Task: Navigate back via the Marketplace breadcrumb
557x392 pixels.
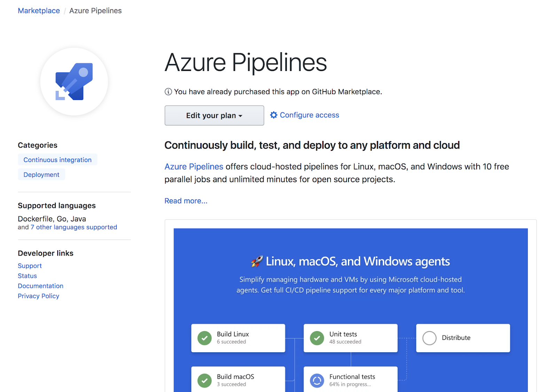Action: tap(39, 10)
